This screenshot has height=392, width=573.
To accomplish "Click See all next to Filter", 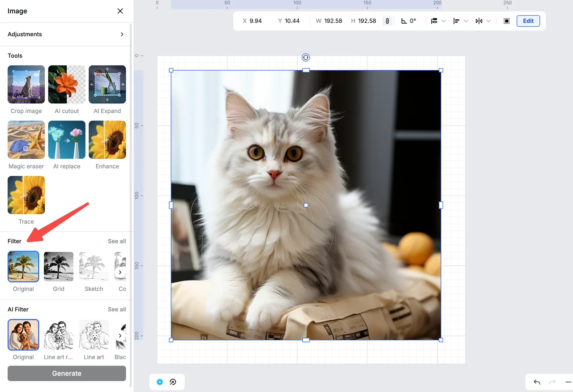I will coord(117,241).
